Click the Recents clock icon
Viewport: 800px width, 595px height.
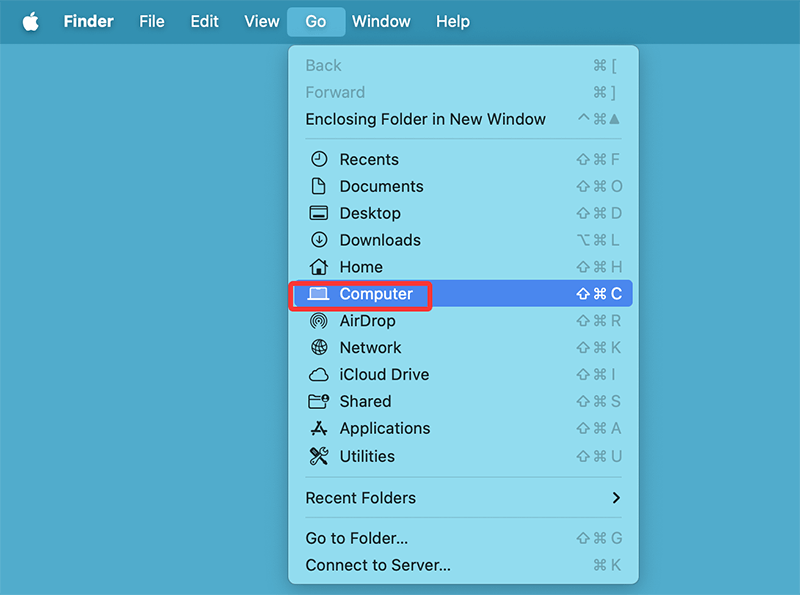click(319, 159)
